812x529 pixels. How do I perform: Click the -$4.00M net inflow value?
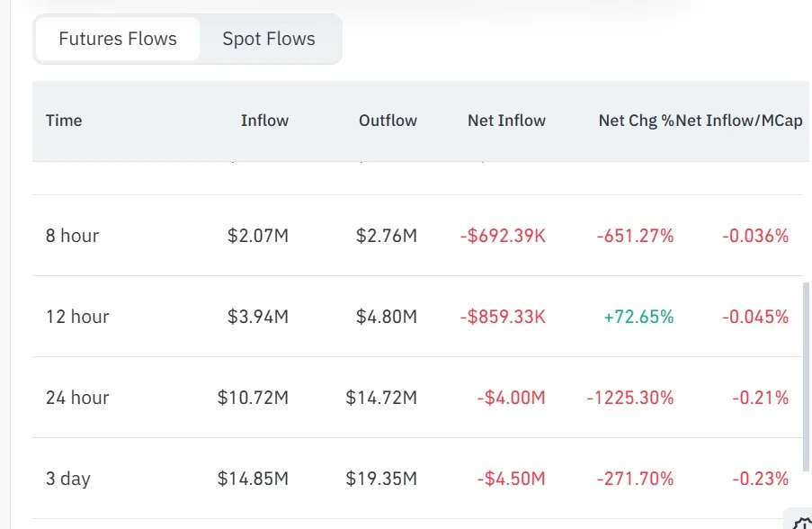511,398
